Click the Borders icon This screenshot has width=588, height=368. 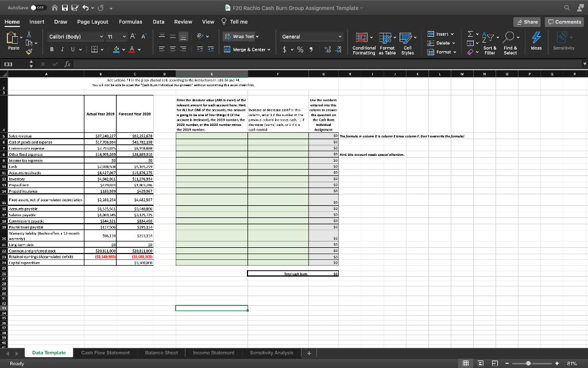[x=95, y=49]
